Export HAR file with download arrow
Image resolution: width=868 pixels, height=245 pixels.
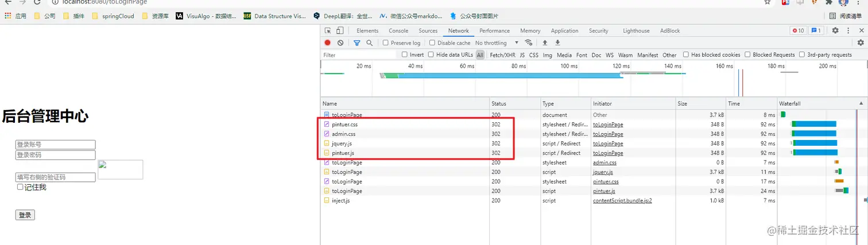click(x=557, y=43)
